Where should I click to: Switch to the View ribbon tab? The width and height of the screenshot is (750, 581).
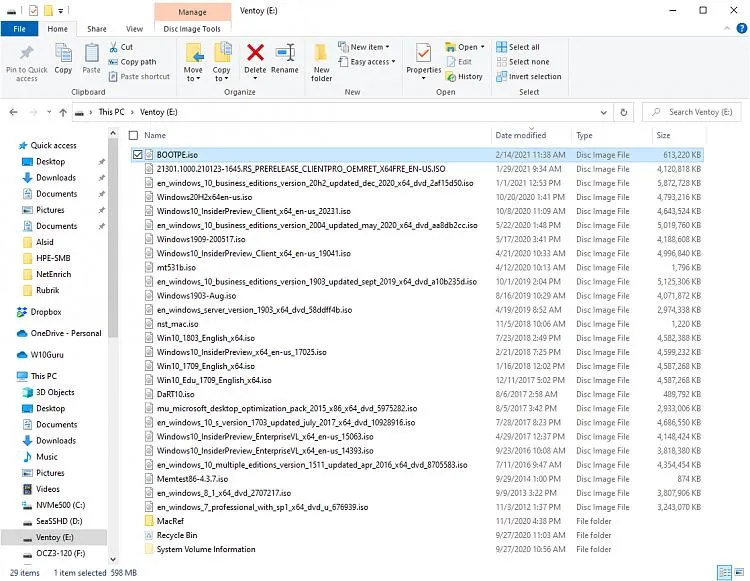[134, 29]
